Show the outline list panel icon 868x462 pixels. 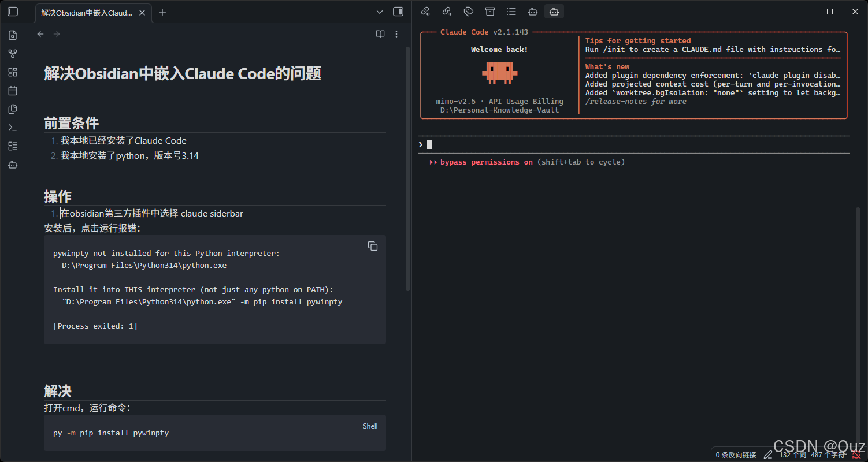coord(511,12)
